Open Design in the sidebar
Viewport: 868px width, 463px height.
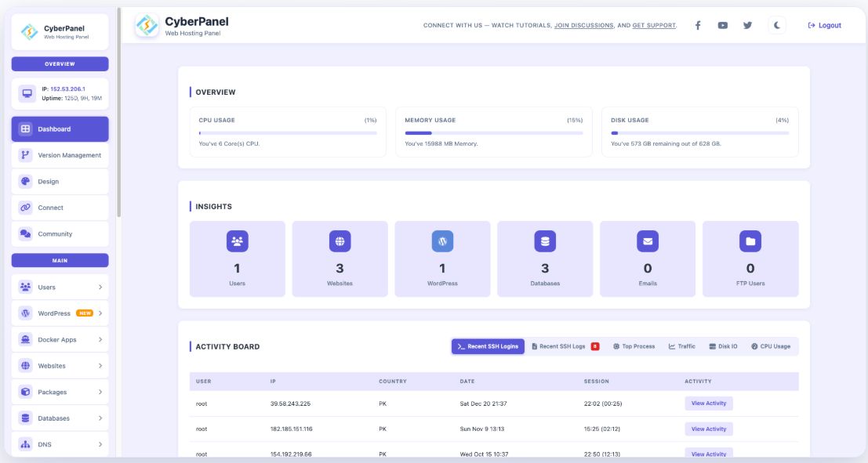tap(60, 182)
